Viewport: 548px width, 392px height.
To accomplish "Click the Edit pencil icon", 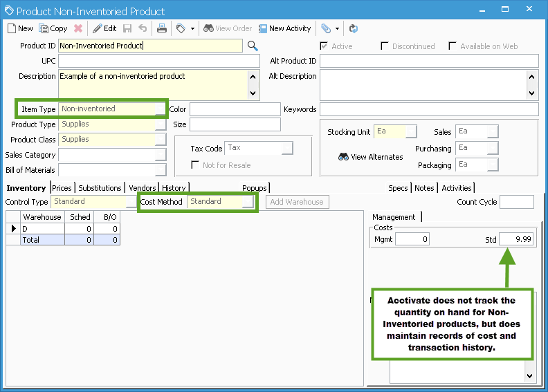I will click(x=97, y=28).
